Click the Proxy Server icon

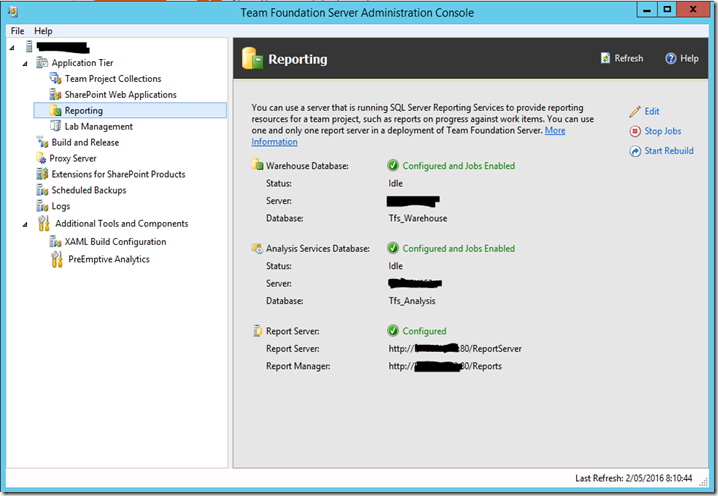pos(42,158)
